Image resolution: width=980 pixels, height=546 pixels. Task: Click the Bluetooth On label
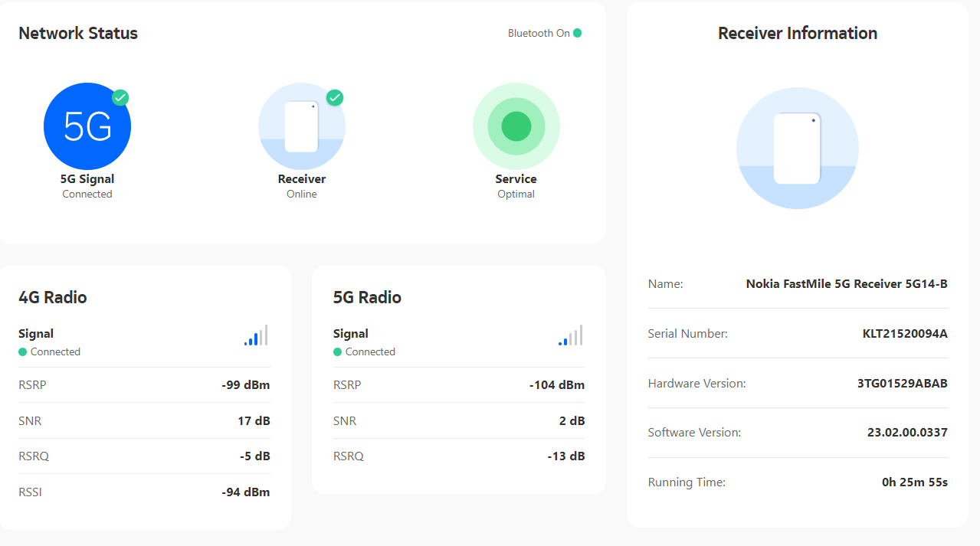539,33
